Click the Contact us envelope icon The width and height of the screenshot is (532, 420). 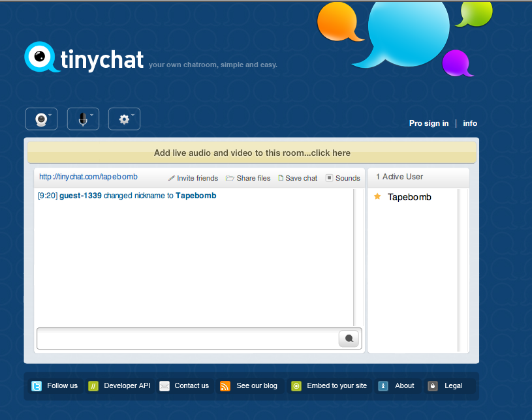(x=164, y=386)
